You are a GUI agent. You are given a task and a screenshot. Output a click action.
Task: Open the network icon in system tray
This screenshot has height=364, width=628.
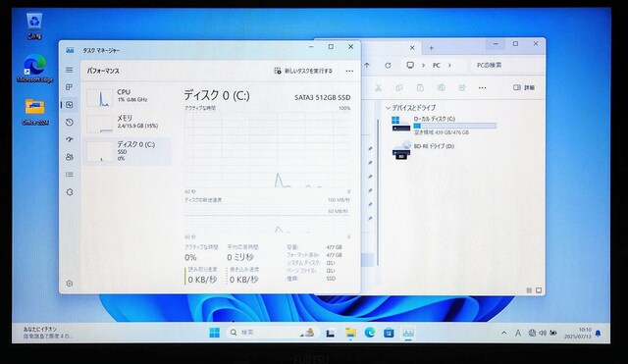point(532,333)
